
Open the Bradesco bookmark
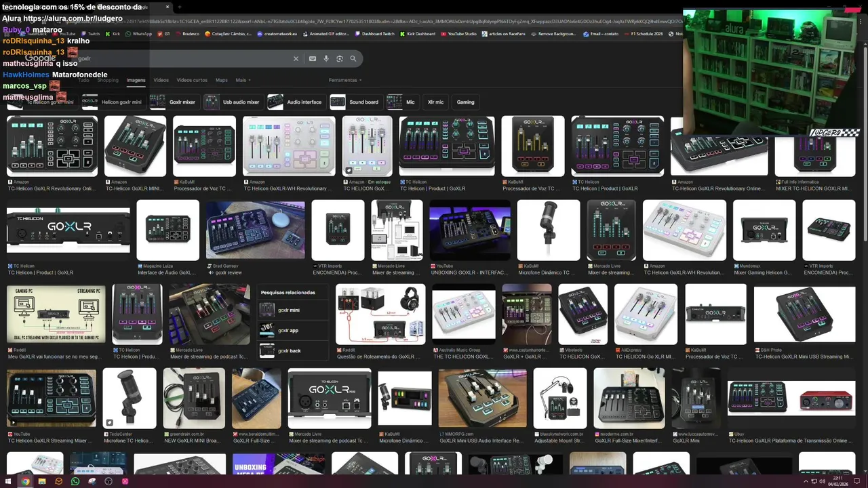187,34
